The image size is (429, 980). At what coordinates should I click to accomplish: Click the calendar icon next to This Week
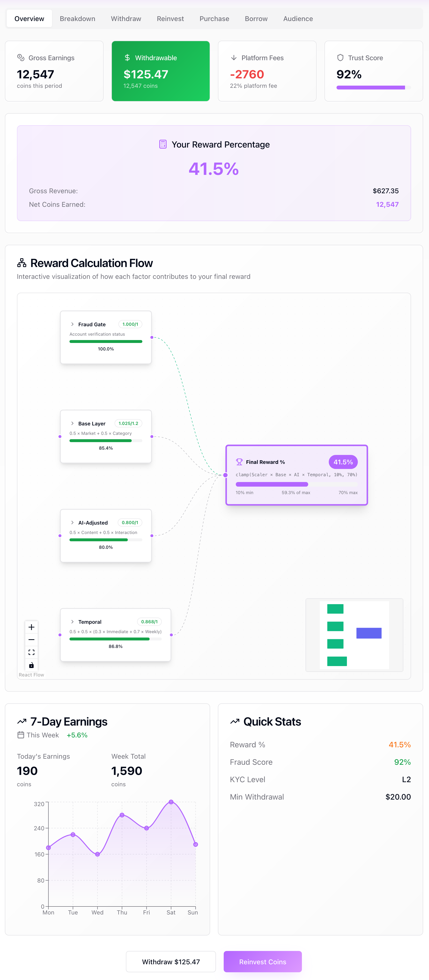click(x=21, y=735)
